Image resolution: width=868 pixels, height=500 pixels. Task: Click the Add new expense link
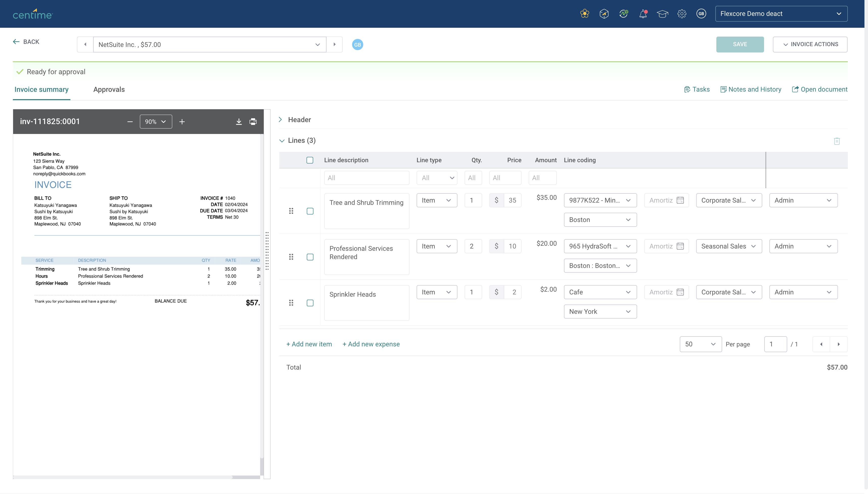click(x=371, y=344)
